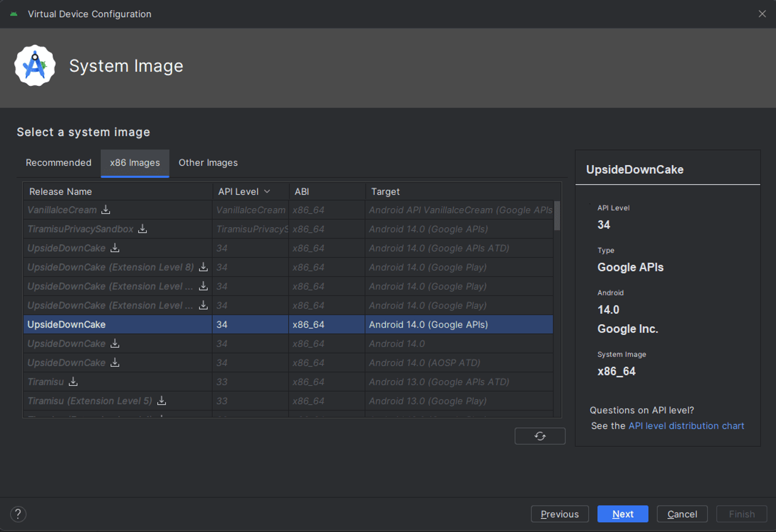Image resolution: width=776 pixels, height=532 pixels.
Task: Download UpsideDownCake AOSP ATD image
Action: [115, 362]
